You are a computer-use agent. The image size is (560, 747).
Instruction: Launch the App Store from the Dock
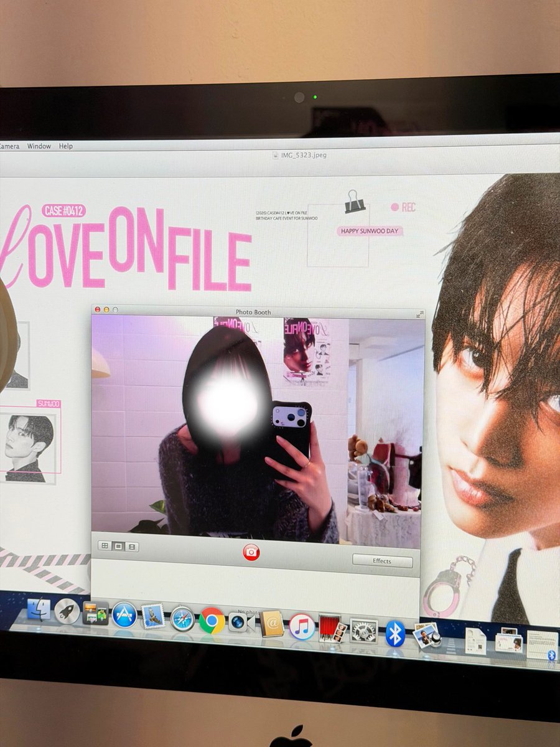click(124, 615)
